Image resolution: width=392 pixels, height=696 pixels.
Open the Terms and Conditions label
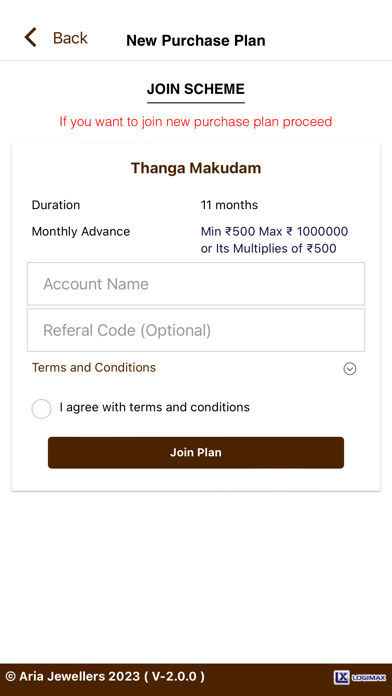coord(94,368)
